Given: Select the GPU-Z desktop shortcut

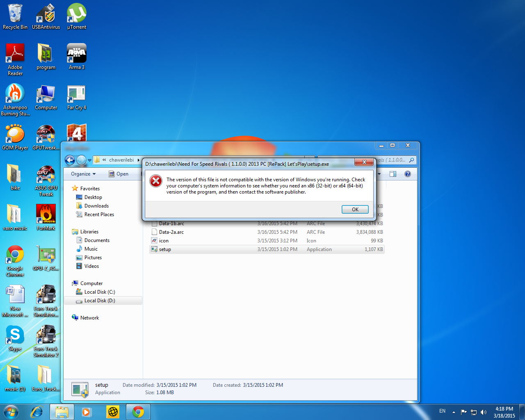Looking at the screenshot, I should click(x=46, y=258).
